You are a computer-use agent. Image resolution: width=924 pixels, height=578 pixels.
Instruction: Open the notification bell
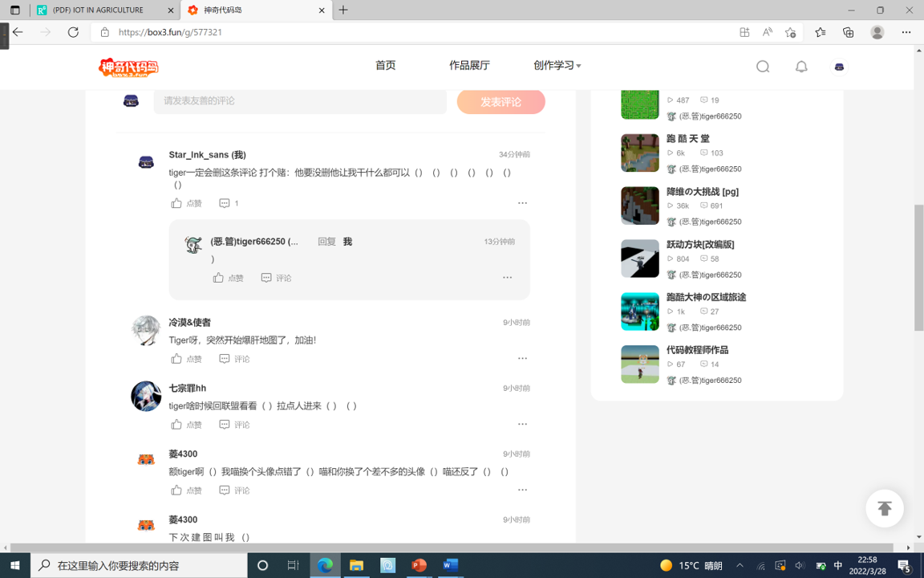point(800,66)
